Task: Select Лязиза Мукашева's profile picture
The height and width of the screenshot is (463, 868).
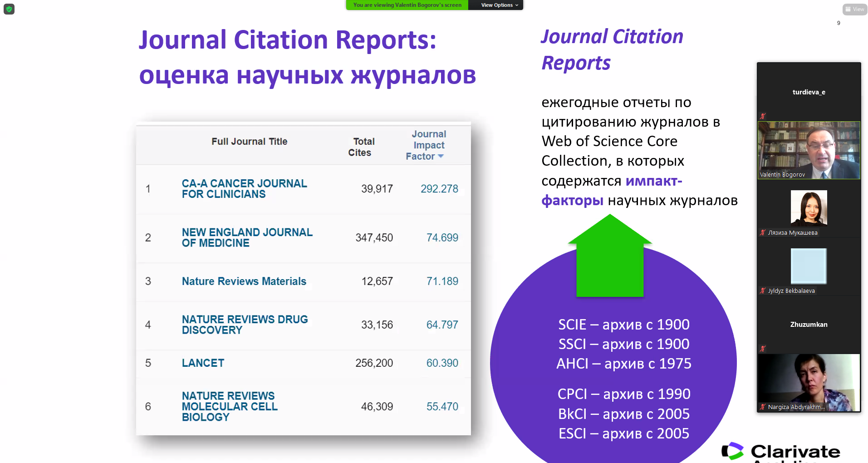Action: [809, 208]
